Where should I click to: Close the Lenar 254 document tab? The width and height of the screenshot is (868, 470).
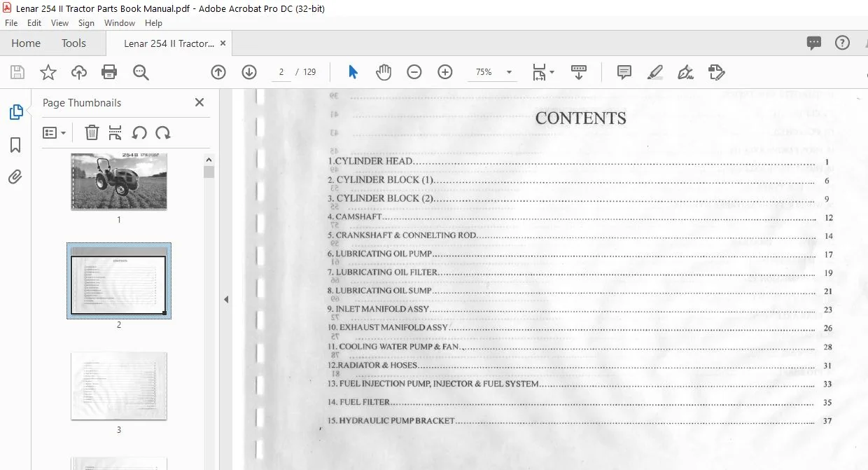tap(223, 43)
